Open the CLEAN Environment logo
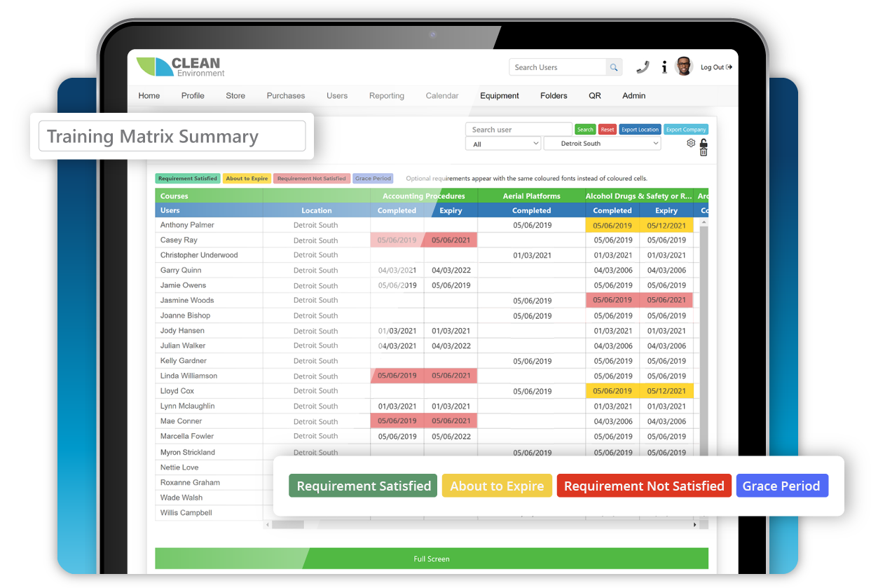871x588 pixels. point(179,65)
